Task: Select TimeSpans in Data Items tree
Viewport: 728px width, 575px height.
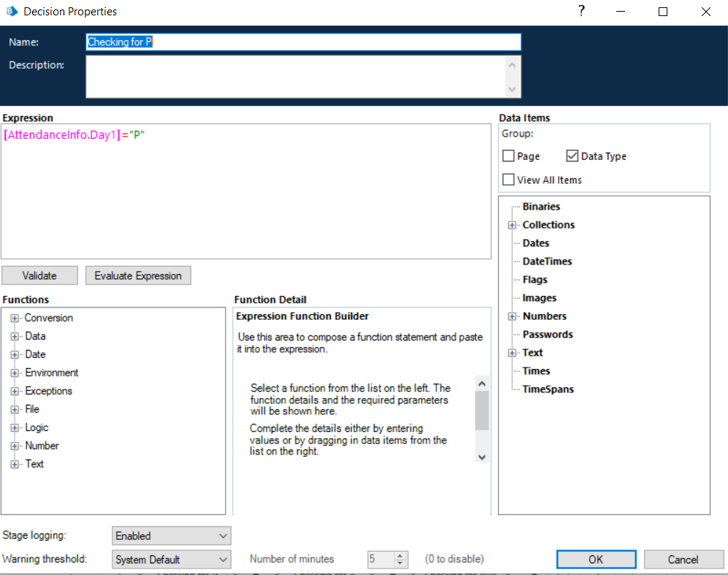Action: (548, 389)
